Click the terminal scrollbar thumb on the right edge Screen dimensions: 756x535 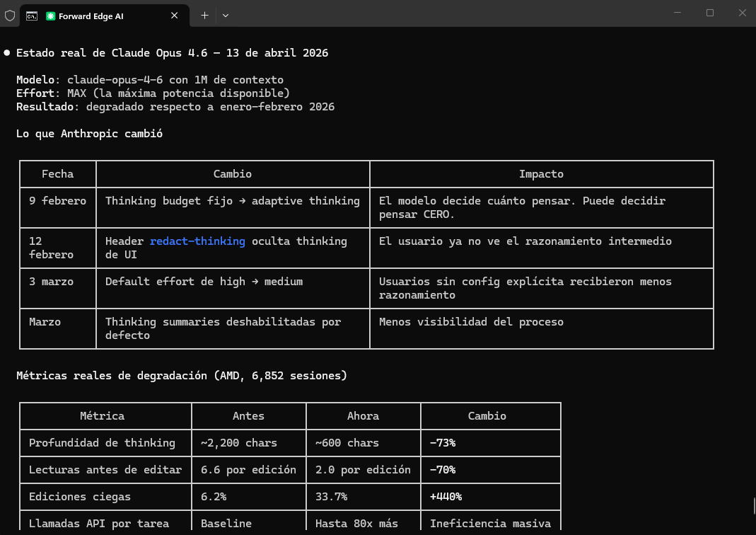pyautogui.click(x=754, y=507)
